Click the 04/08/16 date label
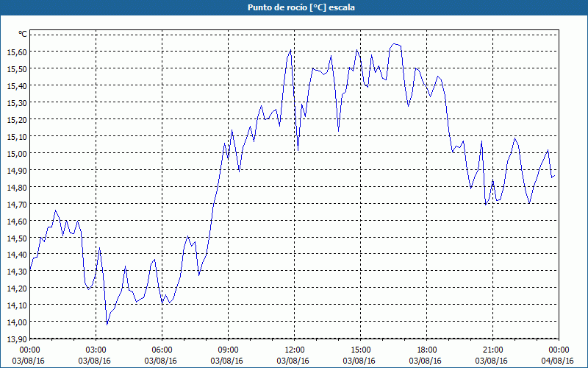The image size is (588, 368). 558,361
